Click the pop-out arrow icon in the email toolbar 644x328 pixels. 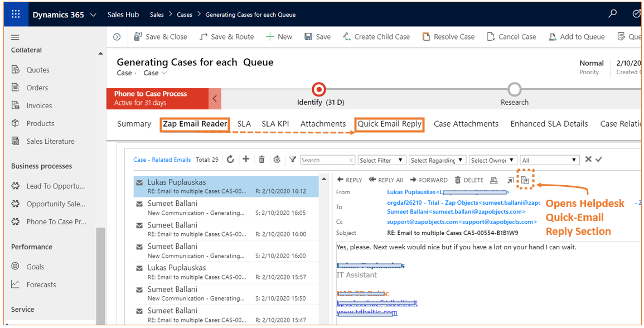(511, 180)
